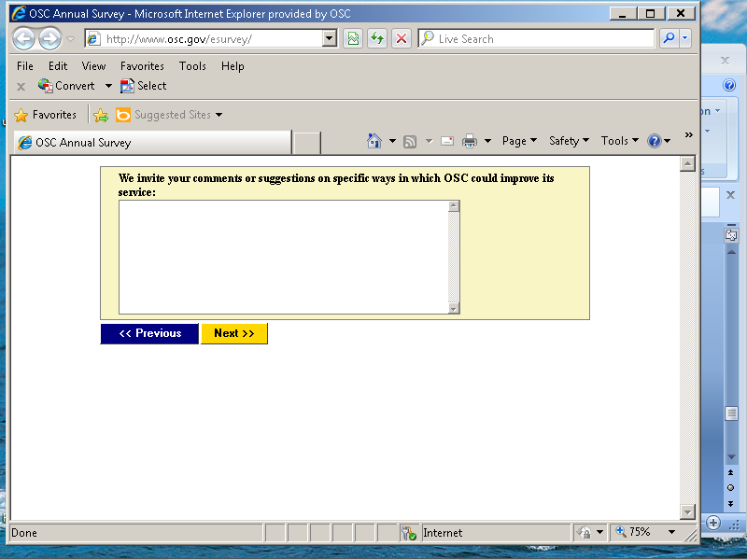
Task: Close the PDF toolbar with the X
Action: (21, 87)
